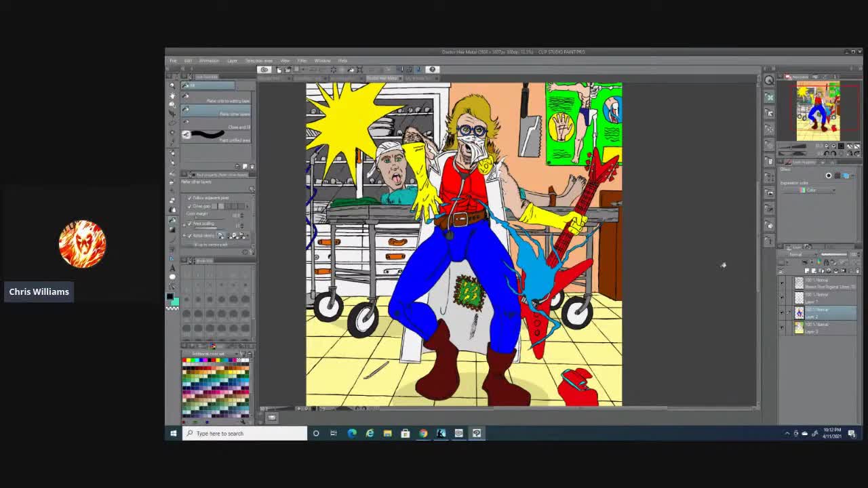Image resolution: width=868 pixels, height=488 pixels.
Task: Hide Layer 2 with its eye icon
Action: click(782, 312)
